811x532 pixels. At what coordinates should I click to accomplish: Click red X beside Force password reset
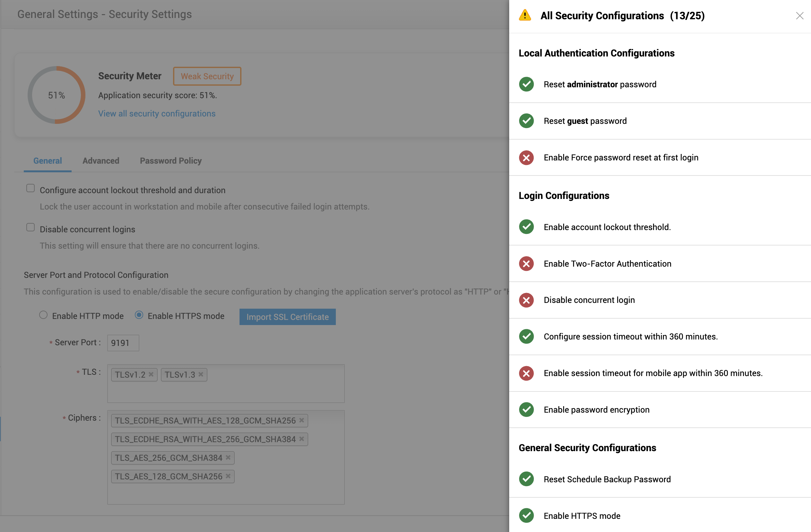pyautogui.click(x=526, y=157)
